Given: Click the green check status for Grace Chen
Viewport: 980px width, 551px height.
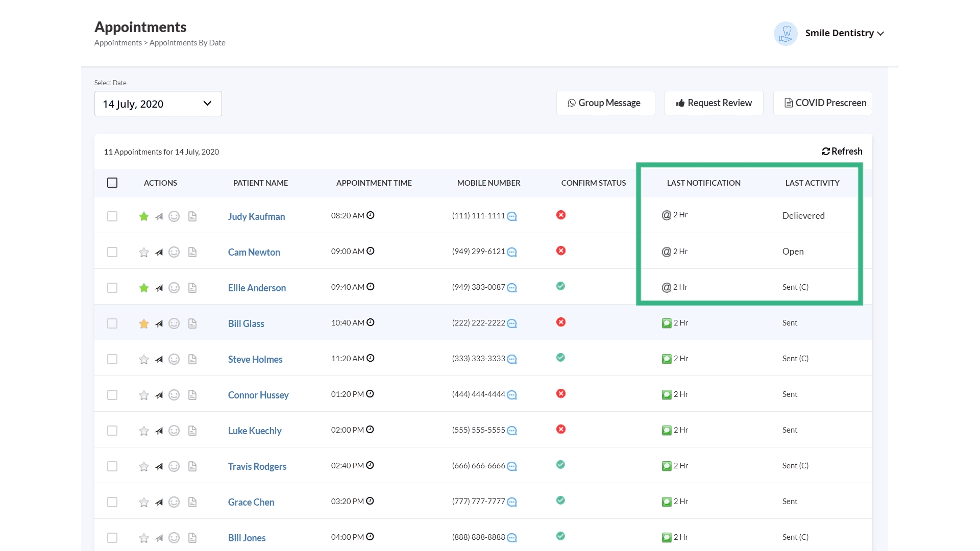Looking at the screenshot, I should [x=560, y=500].
